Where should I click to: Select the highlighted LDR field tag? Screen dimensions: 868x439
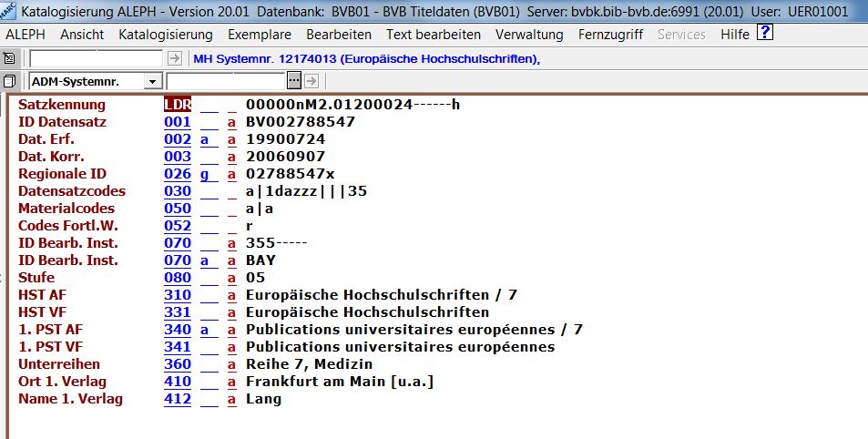click(x=178, y=105)
